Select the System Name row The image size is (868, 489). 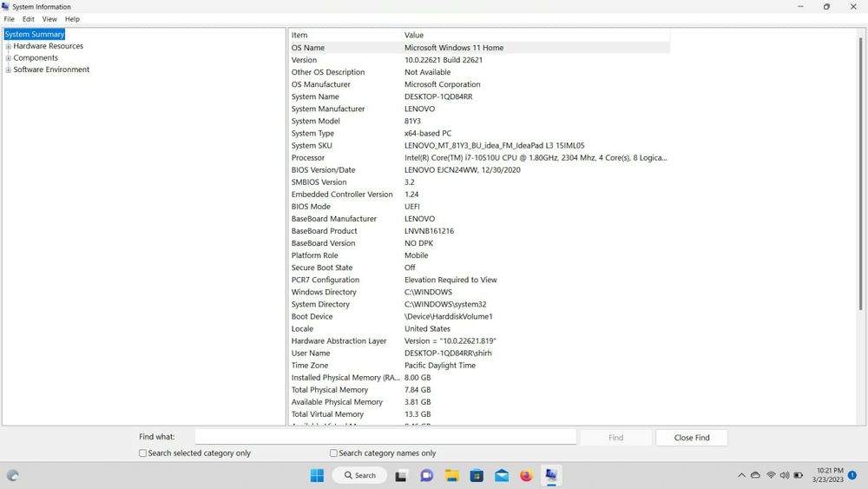click(479, 96)
